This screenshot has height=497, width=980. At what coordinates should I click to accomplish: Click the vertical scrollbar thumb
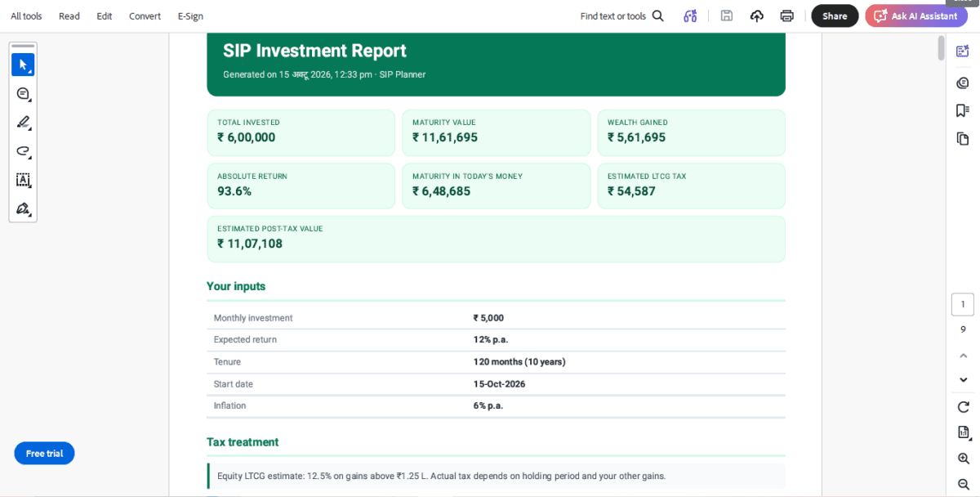coord(942,47)
